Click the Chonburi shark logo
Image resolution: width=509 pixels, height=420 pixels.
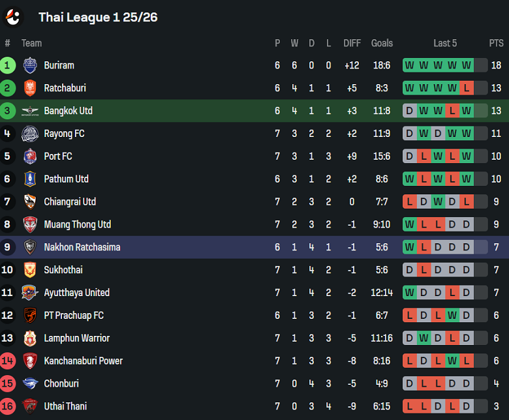pyautogui.click(x=30, y=383)
